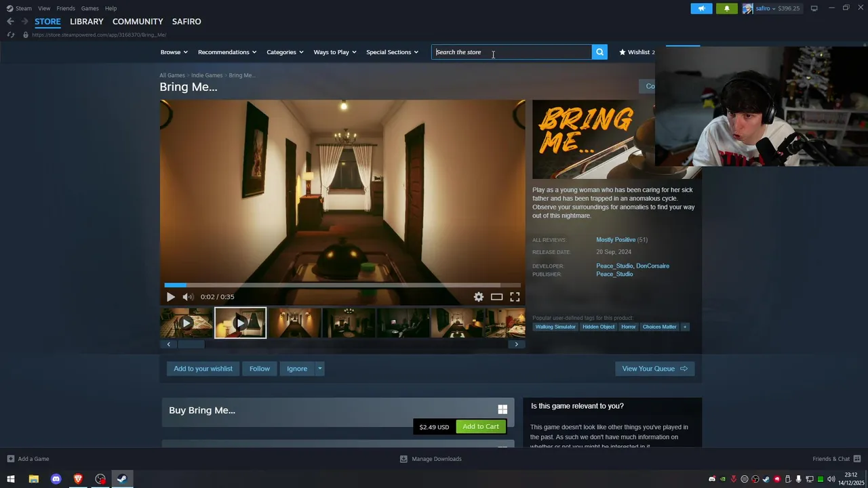Toggle theater mode on video player
The image size is (868, 488).
click(496, 297)
